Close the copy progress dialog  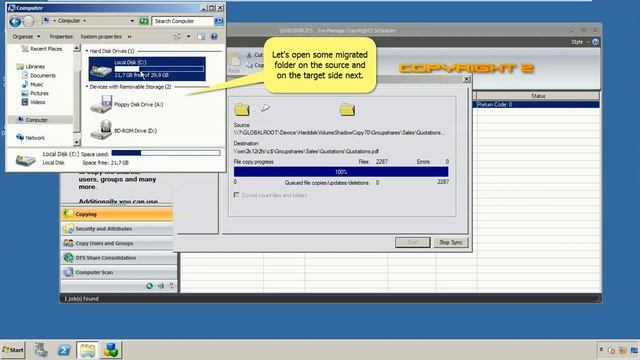pyautogui.click(x=467, y=79)
